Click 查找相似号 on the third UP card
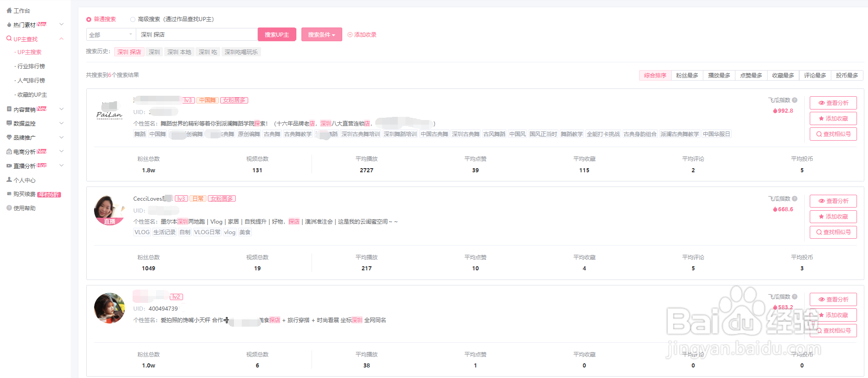Viewport: 868px width, 378px height. (833, 330)
